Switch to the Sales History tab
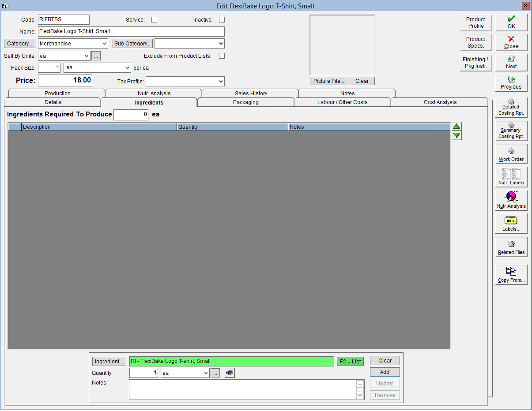 coord(251,93)
